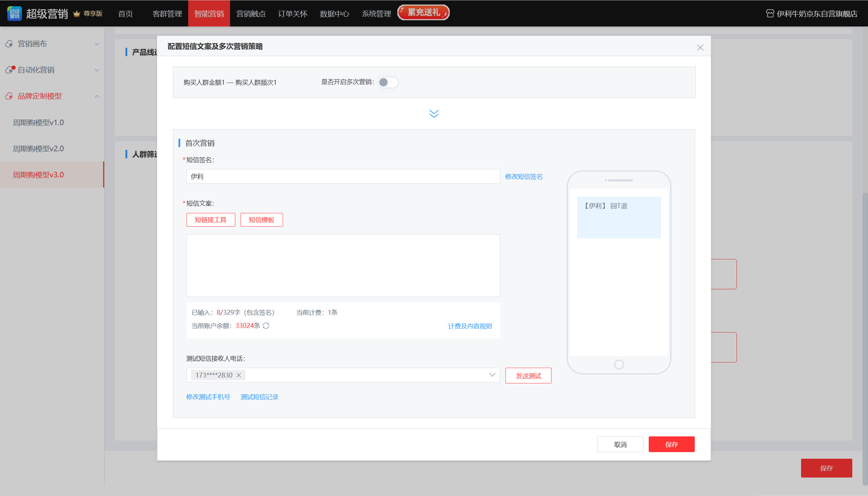
Task: Close the 配置短信文案 dialog
Action: tap(700, 47)
